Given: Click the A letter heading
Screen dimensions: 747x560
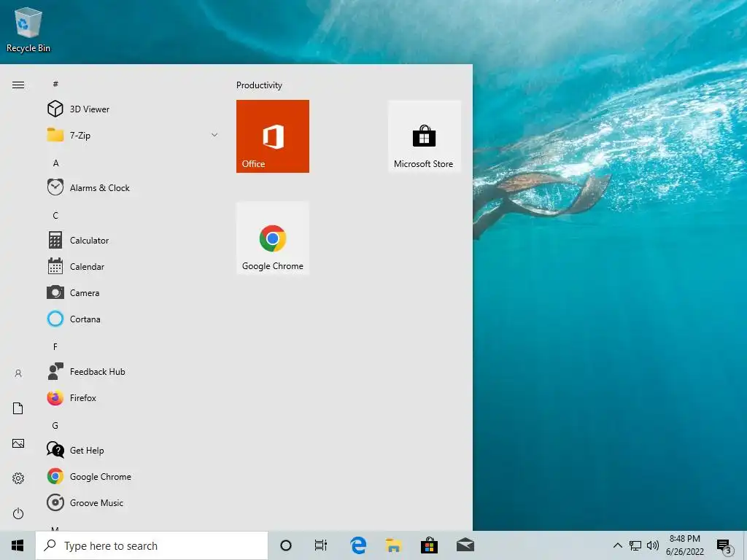Looking at the screenshot, I should coord(55,163).
